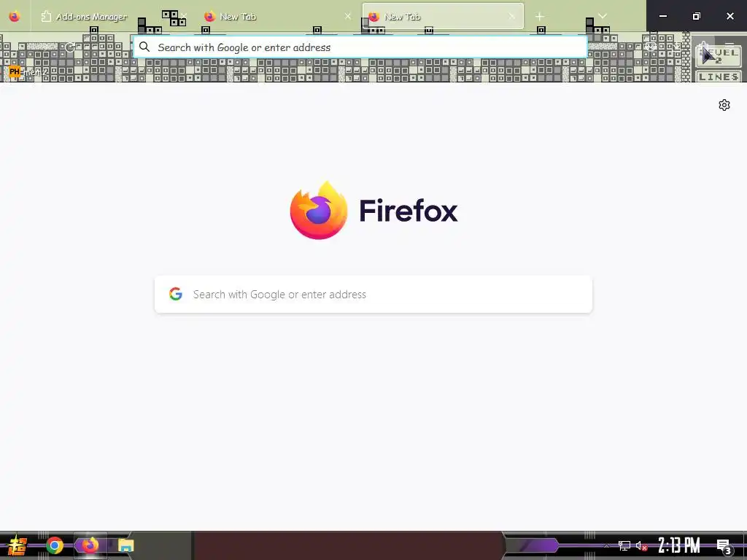
Task: Select Firefox in the taskbar
Action: [90, 545]
